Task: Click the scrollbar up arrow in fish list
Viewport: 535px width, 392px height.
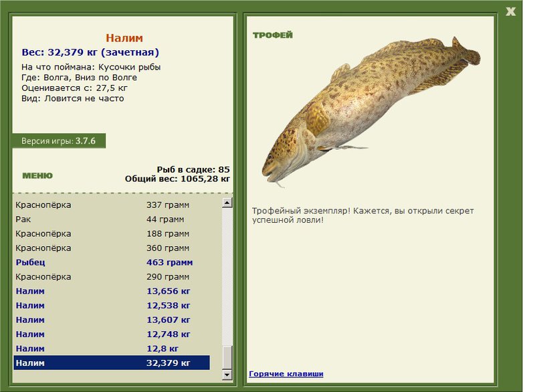Action: (227, 203)
